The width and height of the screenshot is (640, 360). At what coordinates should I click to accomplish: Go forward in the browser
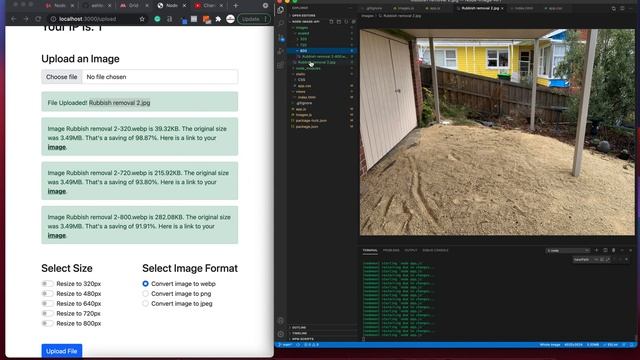[26, 19]
